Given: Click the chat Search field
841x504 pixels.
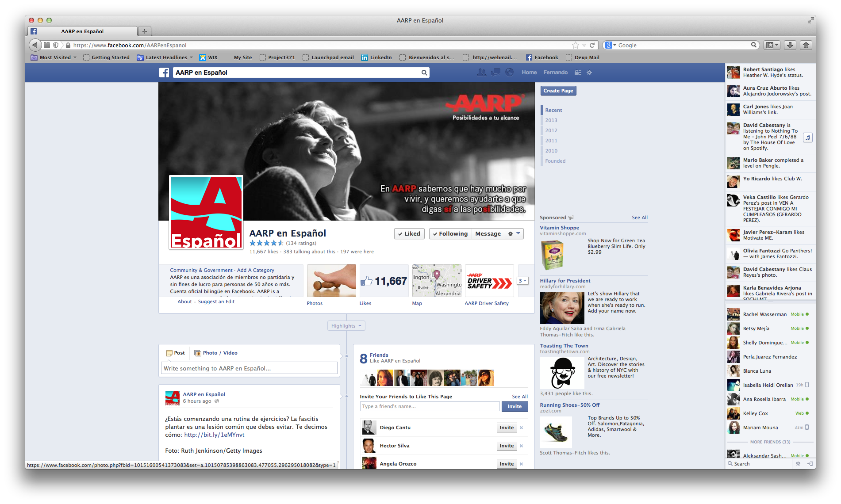Looking at the screenshot, I should tap(759, 464).
